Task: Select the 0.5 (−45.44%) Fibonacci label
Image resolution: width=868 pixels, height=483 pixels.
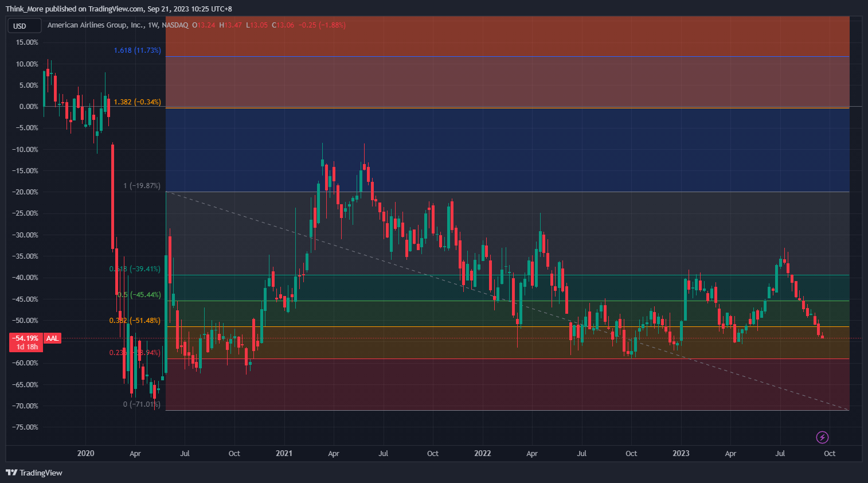Action: click(x=139, y=295)
